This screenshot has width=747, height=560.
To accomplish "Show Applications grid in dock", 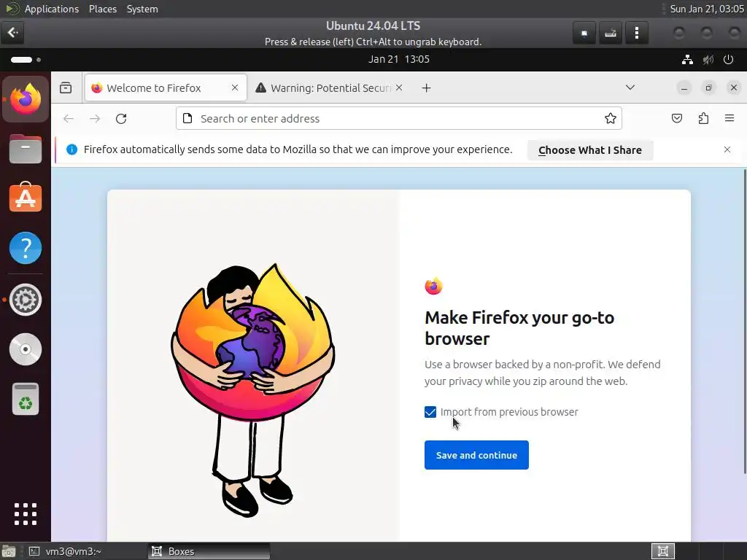I will 26,514.
